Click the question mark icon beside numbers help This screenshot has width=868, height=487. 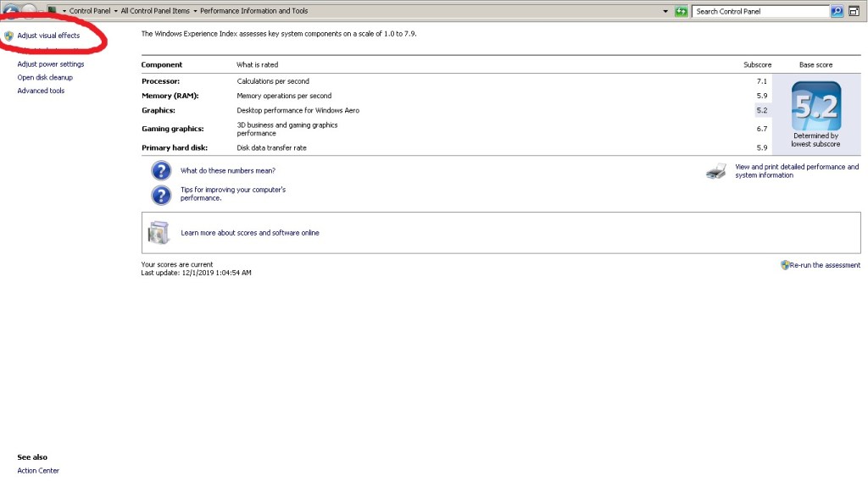pos(161,171)
